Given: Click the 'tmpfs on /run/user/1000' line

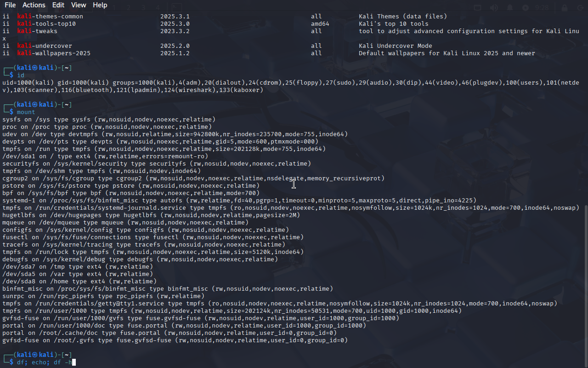Looking at the screenshot, I should coord(232,311).
